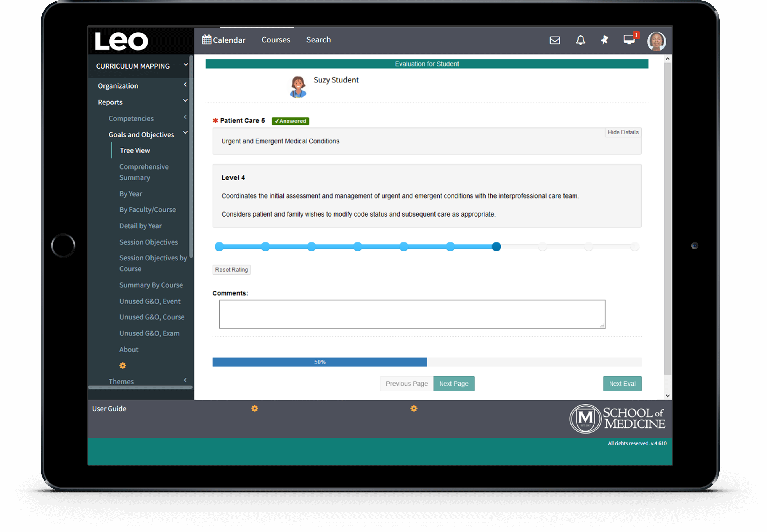Click the Leo logo
This screenshot has height=532, width=767.
(121, 41)
